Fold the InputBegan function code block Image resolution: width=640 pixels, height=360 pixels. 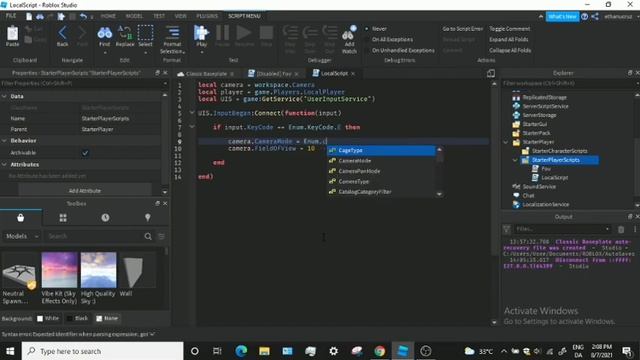click(191, 113)
